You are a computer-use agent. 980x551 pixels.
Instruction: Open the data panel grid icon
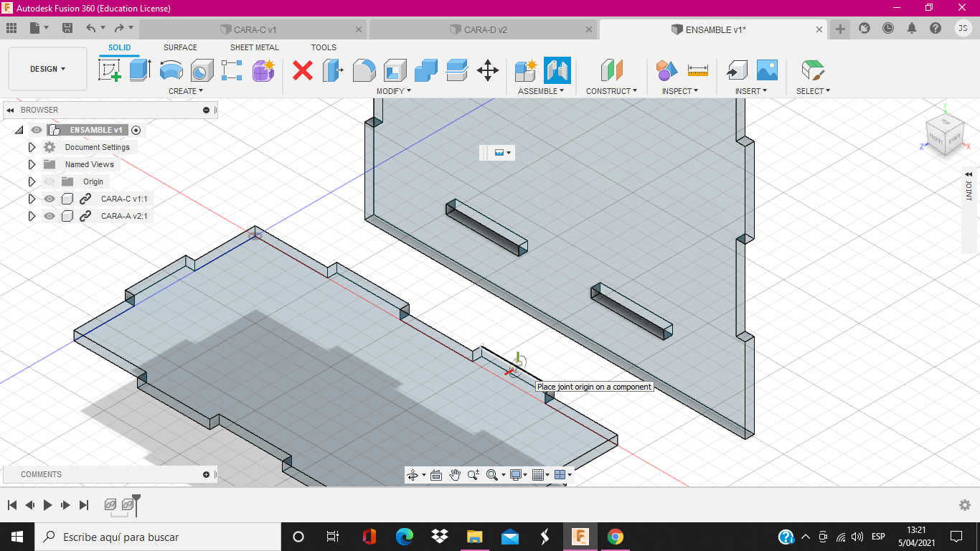coord(11,28)
